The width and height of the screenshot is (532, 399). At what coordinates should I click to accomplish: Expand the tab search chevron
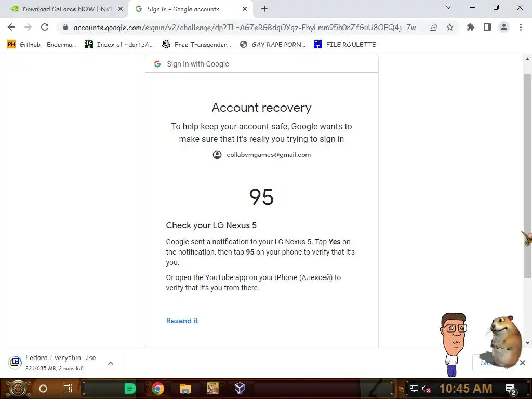(x=448, y=7)
